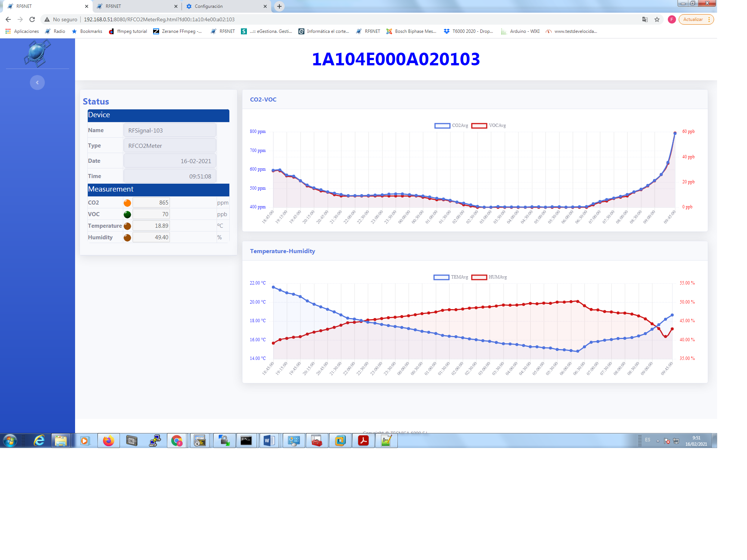Click the Name field showing RFSignal-103
Viewport: 747px width, 560px height.
point(170,130)
